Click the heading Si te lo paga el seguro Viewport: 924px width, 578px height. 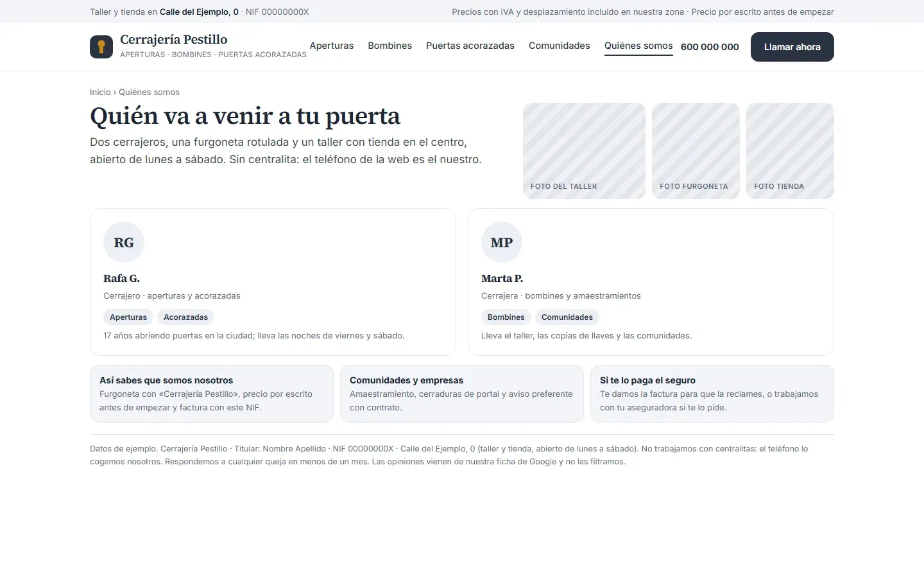point(647,380)
